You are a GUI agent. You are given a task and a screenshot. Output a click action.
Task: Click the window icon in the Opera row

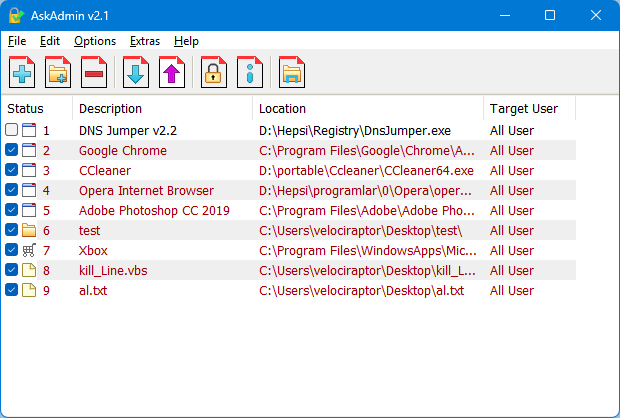(x=29, y=190)
